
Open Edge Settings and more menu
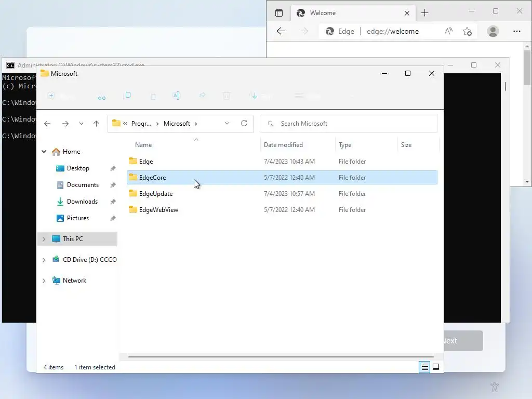click(x=517, y=31)
